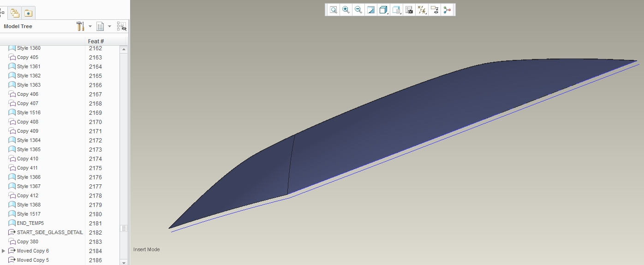The height and width of the screenshot is (265, 644).
Task: Click Style 1365 tree row
Action: click(29, 149)
